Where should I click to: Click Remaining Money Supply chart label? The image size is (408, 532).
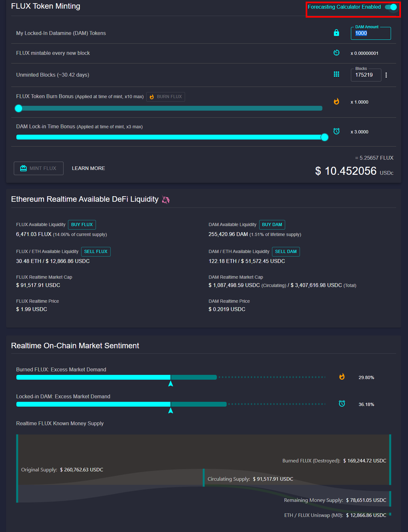[x=313, y=500]
